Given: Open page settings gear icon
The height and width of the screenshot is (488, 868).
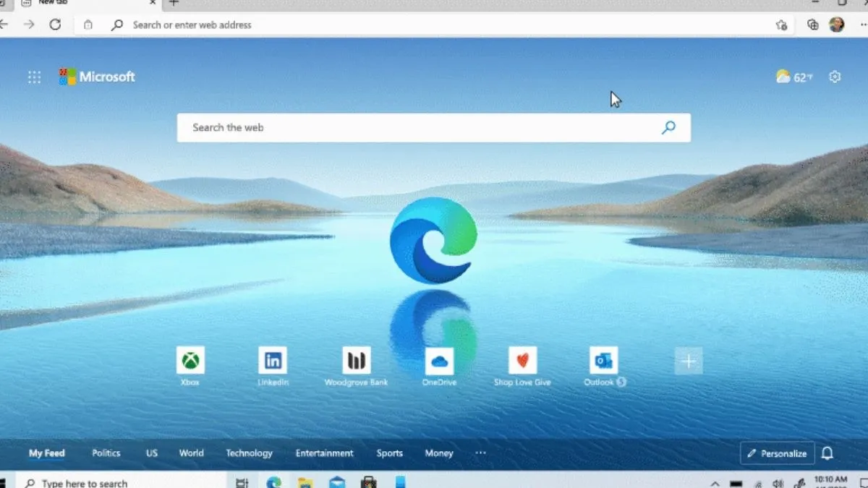Looking at the screenshot, I should (x=835, y=77).
